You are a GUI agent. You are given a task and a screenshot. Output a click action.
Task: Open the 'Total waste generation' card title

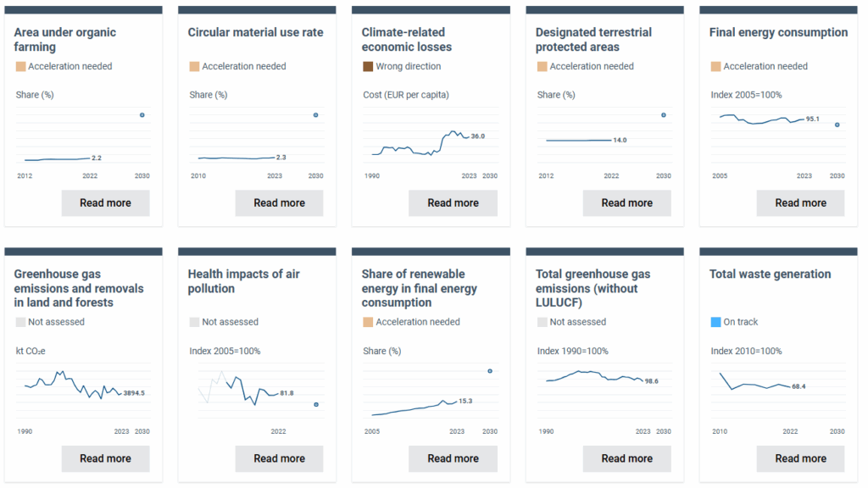click(770, 274)
